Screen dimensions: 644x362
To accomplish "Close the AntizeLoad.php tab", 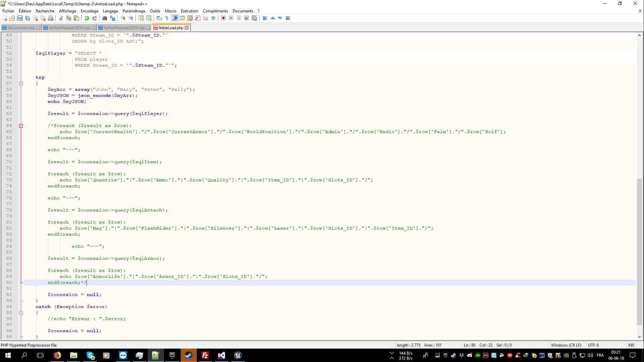I will 187,27.
